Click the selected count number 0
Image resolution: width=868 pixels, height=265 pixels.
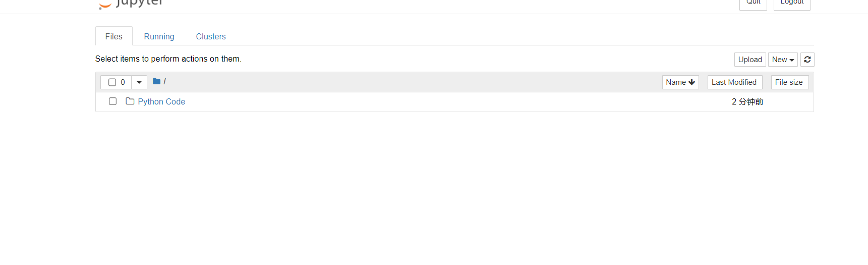123,82
